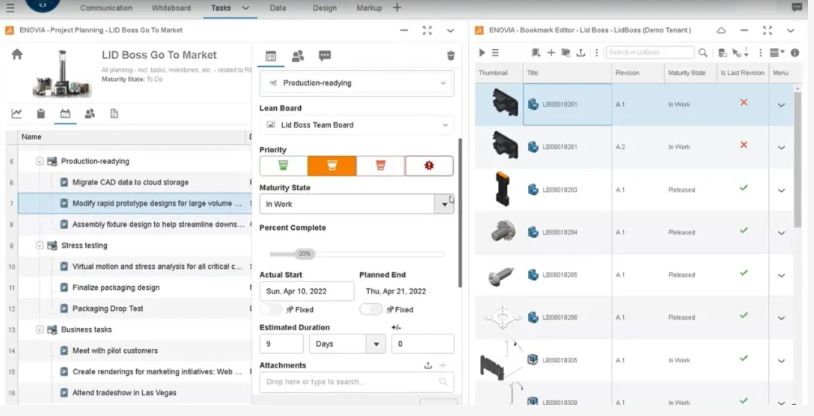Upload an attachment via the Attachments upload icon
814x416 pixels.
[428, 365]
